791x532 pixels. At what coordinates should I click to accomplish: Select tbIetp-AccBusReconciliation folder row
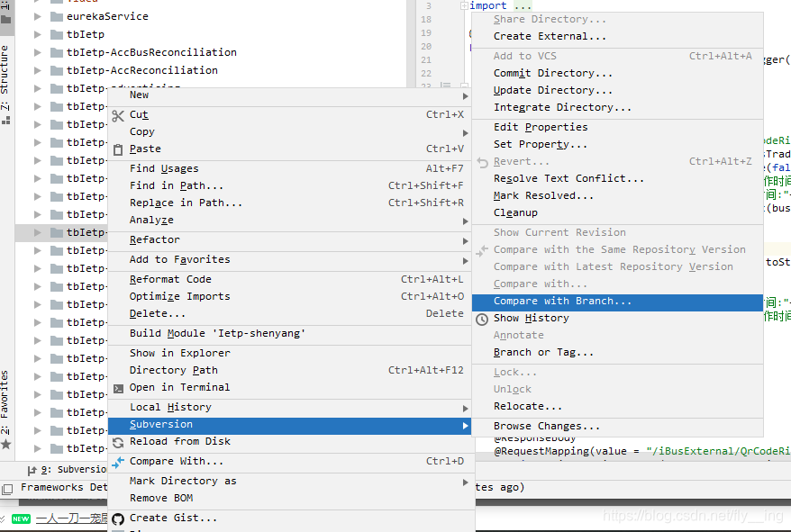(x=211, y=52)
